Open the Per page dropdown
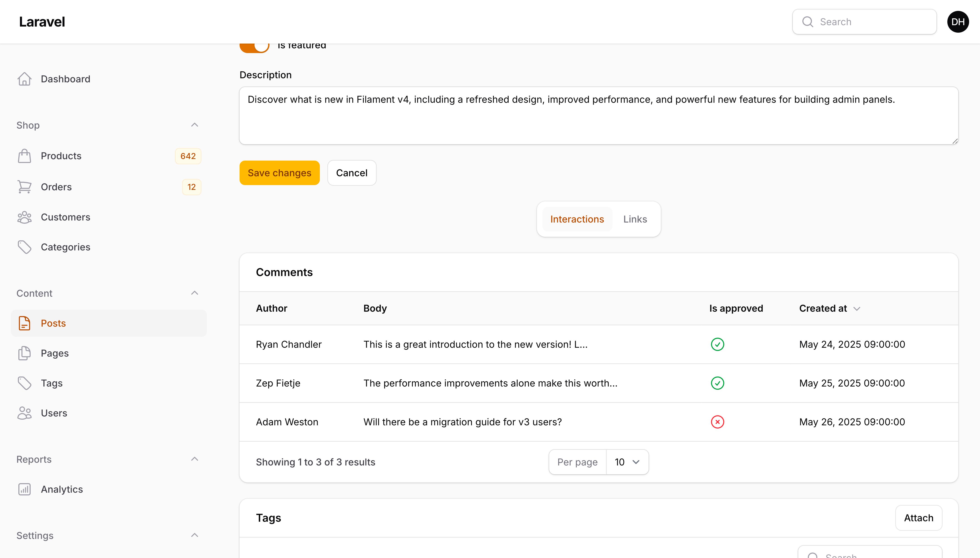Image resolution: width=980 pixels, height=558 pixels. click(627, 462)
